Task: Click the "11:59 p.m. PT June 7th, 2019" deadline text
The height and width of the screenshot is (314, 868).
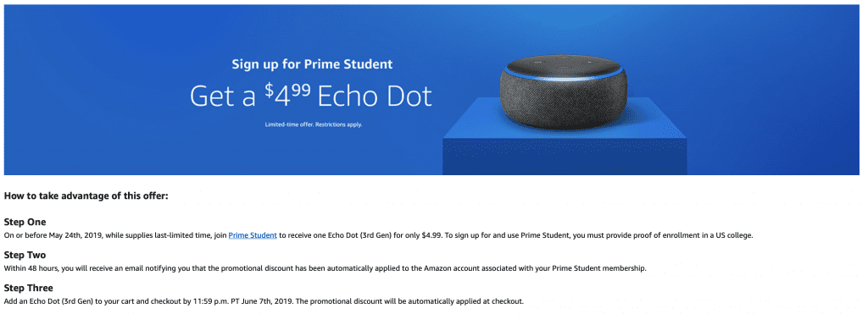Action: coord(240,302)
